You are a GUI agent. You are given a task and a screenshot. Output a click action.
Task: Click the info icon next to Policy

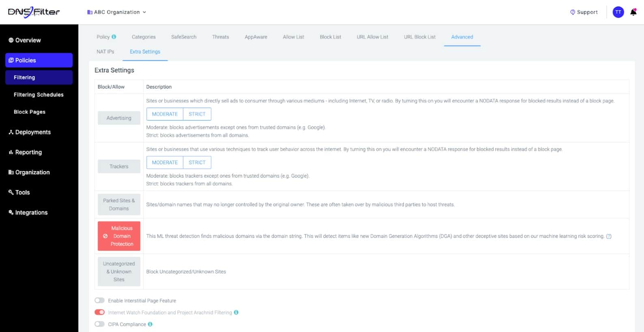click(114, 37)
